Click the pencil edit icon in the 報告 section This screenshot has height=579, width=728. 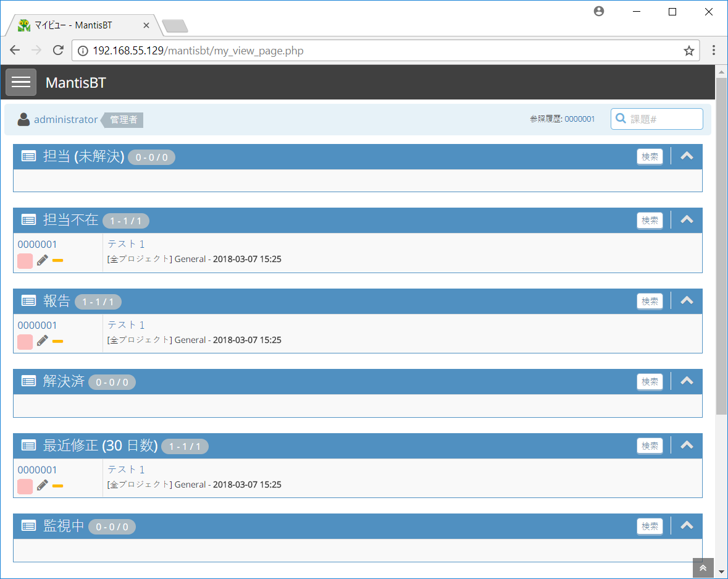42,340
